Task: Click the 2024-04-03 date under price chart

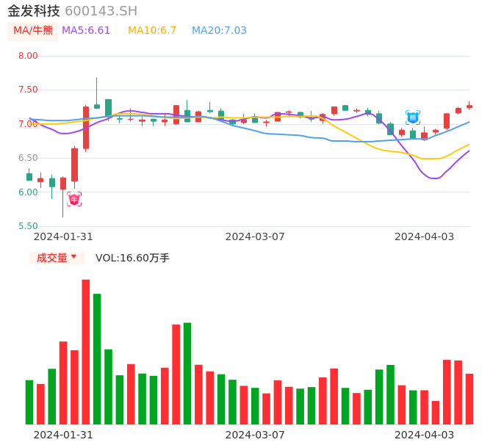Action: coord(425,236)
